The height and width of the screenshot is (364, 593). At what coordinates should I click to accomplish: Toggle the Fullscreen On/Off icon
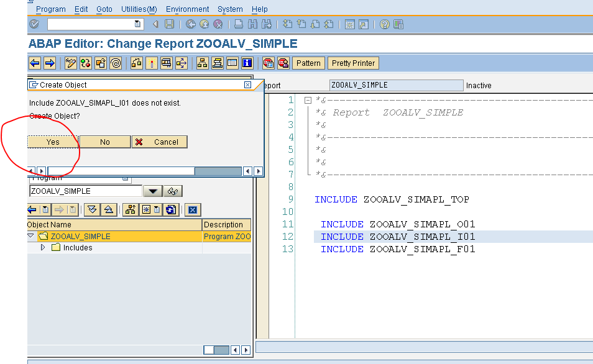point(232,63)
